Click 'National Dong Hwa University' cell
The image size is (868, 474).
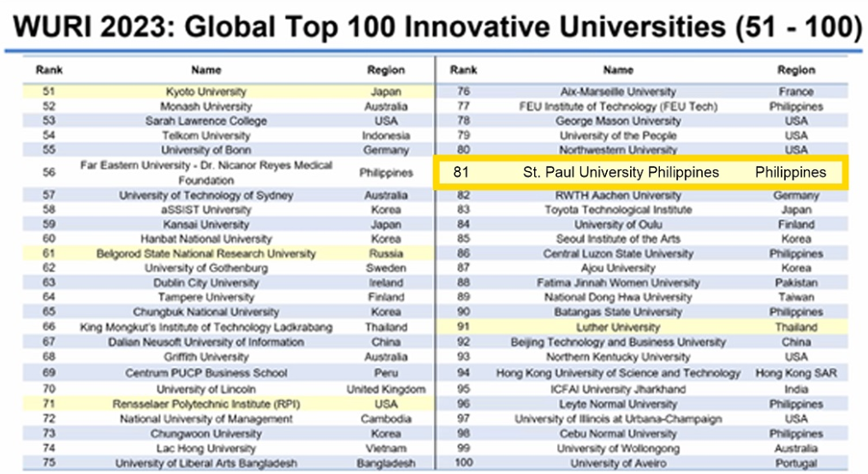coord(618,297)
